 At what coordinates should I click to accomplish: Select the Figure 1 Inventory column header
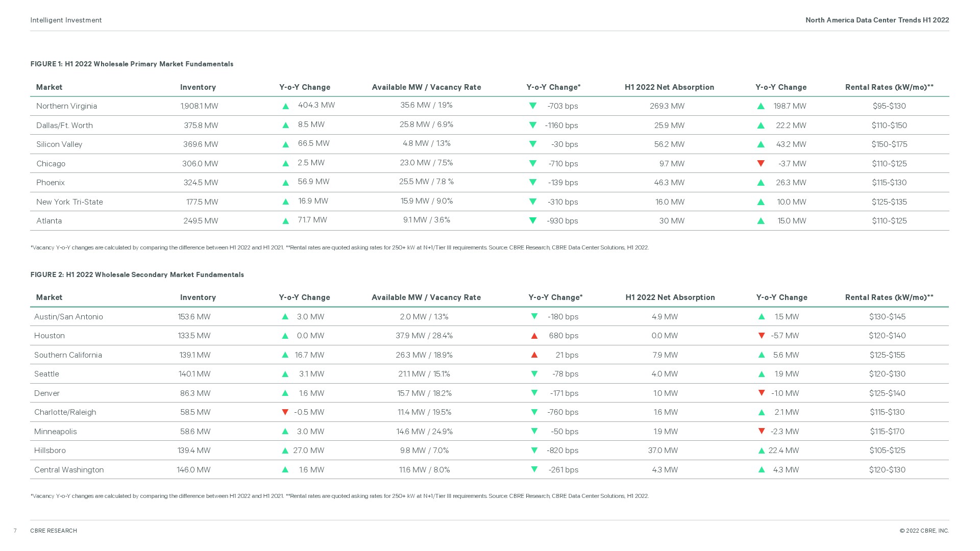pyautogui.click(x=198, y=87)
